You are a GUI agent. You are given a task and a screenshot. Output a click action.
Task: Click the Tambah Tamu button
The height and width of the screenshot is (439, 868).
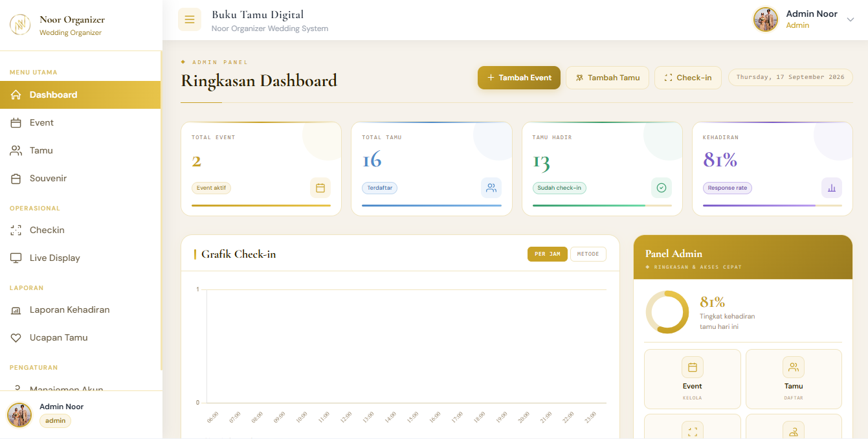tap(607, 78)
